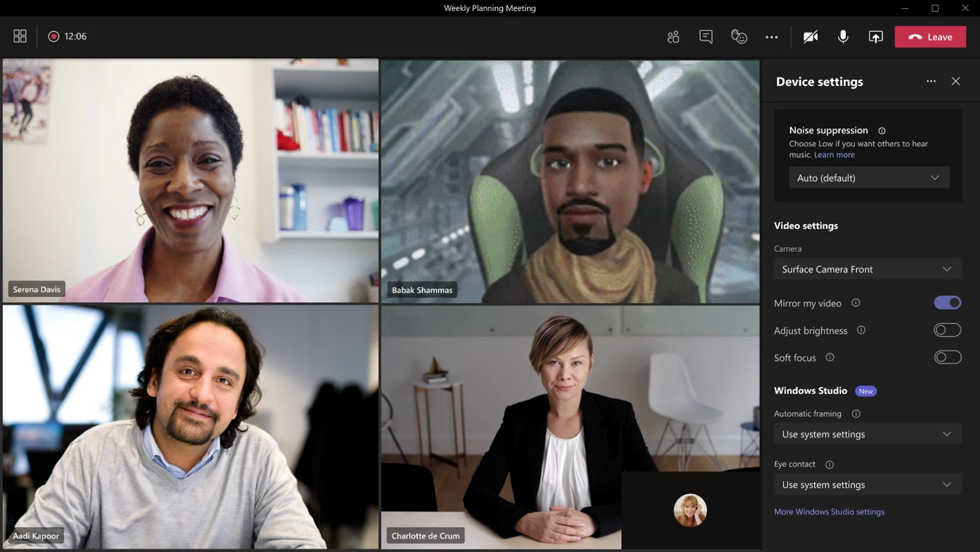Image resolution: width=980 pixels, height=552 pixels.
Task: Open the participants list
Action: 673,36
